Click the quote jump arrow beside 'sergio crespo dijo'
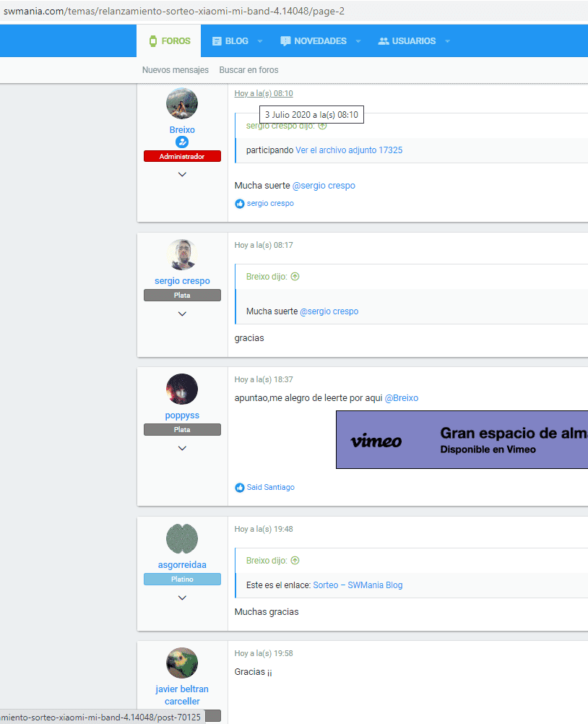The image size is (588, 724). [323, 126]
